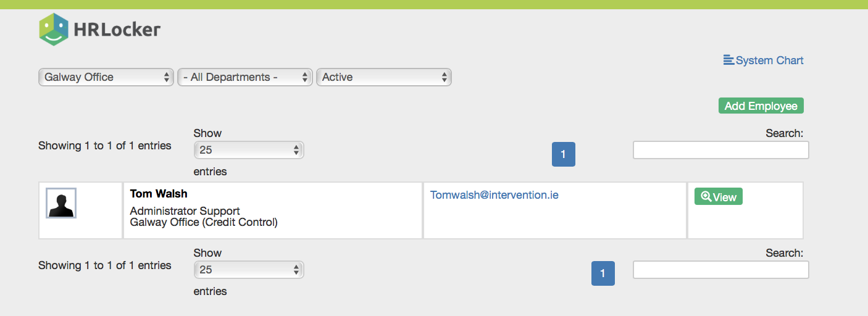Open the Active status filter dropdown
Screen dimensions: 868x316
click(x=383, y=77)
